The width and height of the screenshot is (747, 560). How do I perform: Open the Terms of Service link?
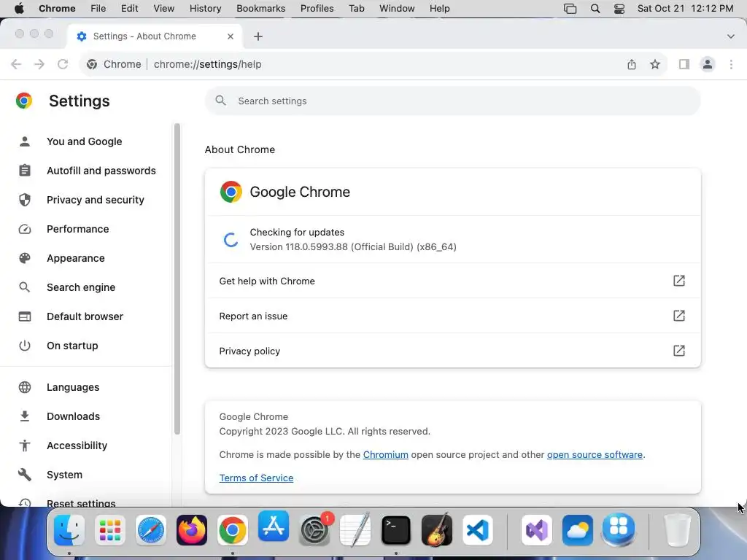pyautogui.click(x=256, y=478)
